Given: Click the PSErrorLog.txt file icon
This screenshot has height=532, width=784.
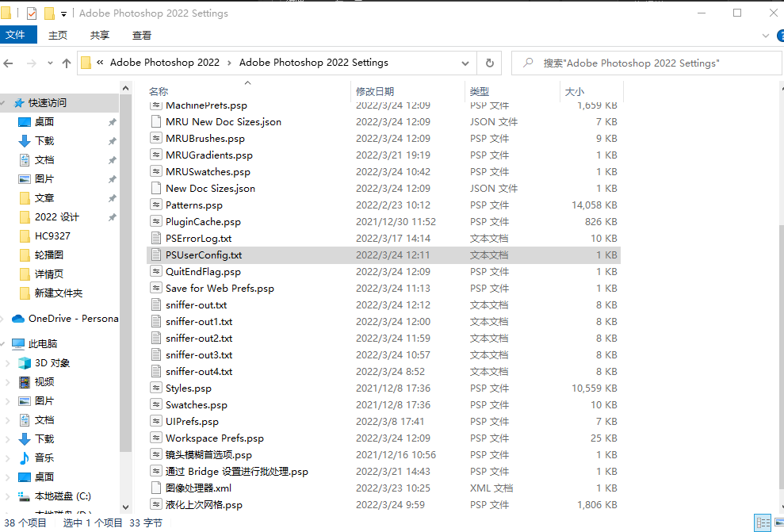Looking at the screenshot, I should (x=156, y=238).
